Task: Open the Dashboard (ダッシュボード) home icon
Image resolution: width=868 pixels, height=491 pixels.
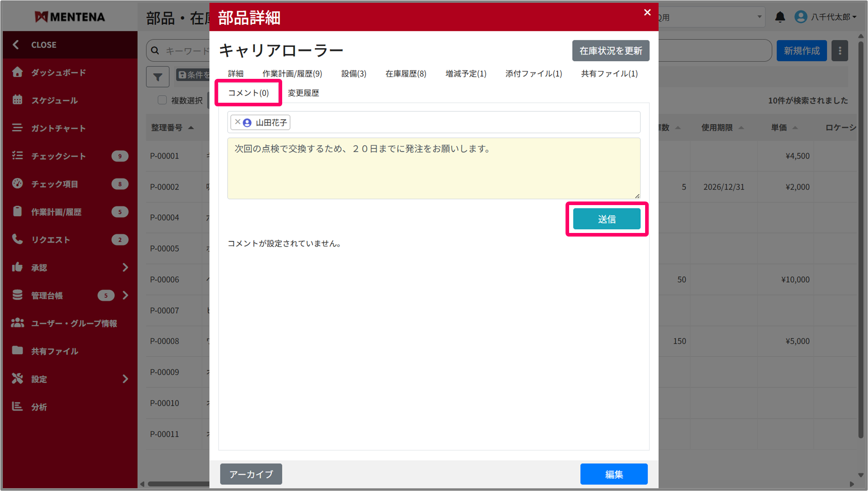Action: (x=17, y=72)
